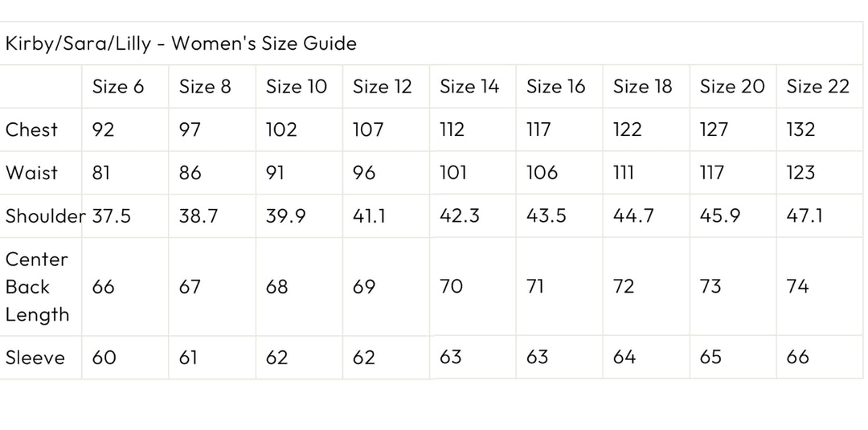Viewport: 868px width, 430px height.
Task: Click the Shoulder row label
Action: coord(46,216)
